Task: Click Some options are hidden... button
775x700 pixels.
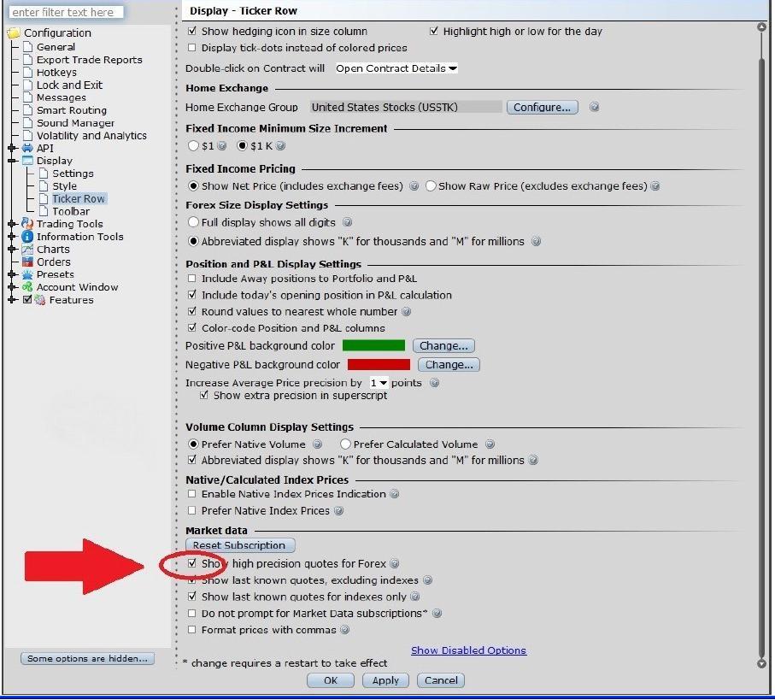Action: click(x=87, y=658)
